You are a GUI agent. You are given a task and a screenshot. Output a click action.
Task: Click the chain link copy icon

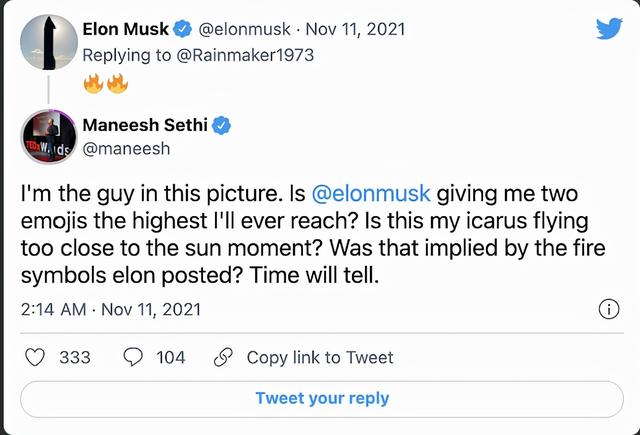224,357
